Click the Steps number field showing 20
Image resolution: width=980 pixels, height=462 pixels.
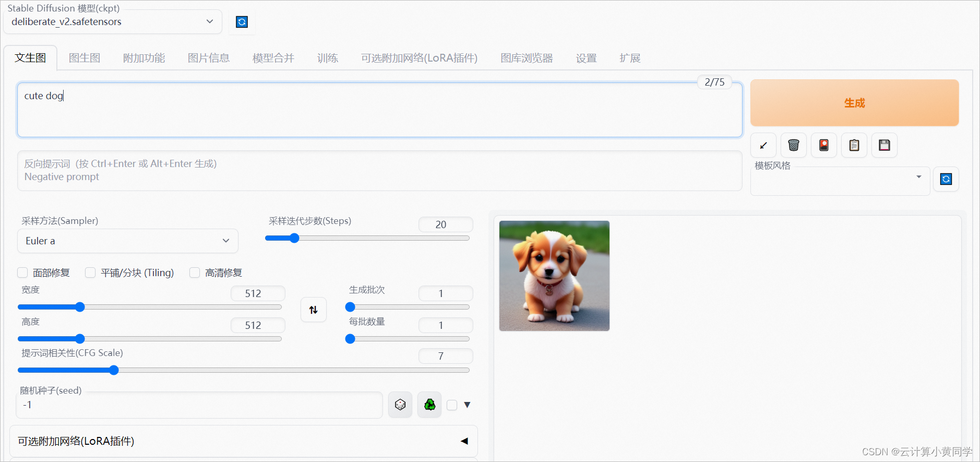(446, 224)
